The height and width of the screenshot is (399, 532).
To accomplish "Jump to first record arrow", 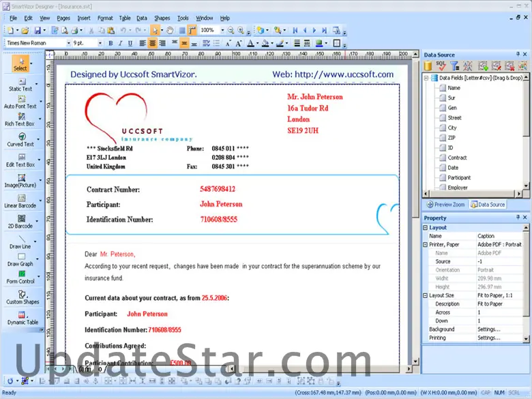I will click(x=295, y=31).
